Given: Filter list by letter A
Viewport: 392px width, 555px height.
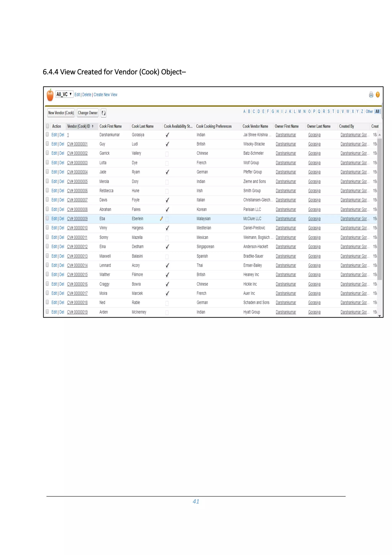Looking at the screenshot, I should click(244, 111).
